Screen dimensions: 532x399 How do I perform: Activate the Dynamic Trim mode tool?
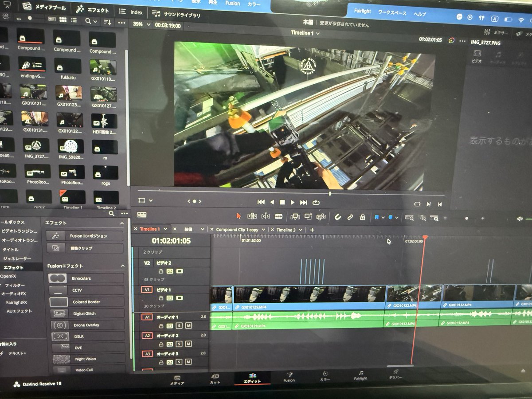point(265,216)
